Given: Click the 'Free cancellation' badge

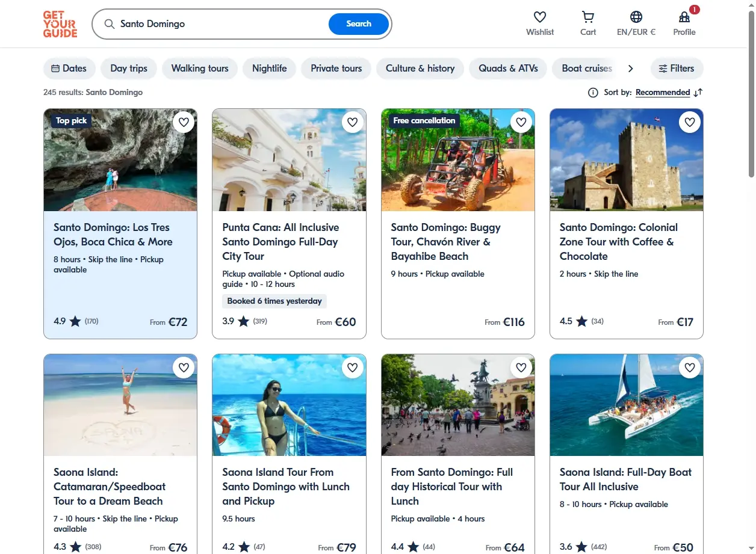Looking at the screenshot, I should coord(424,120).
